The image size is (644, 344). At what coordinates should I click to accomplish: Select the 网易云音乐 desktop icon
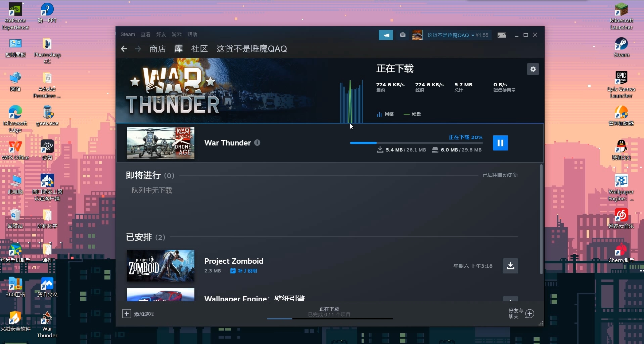click(621, 219)
